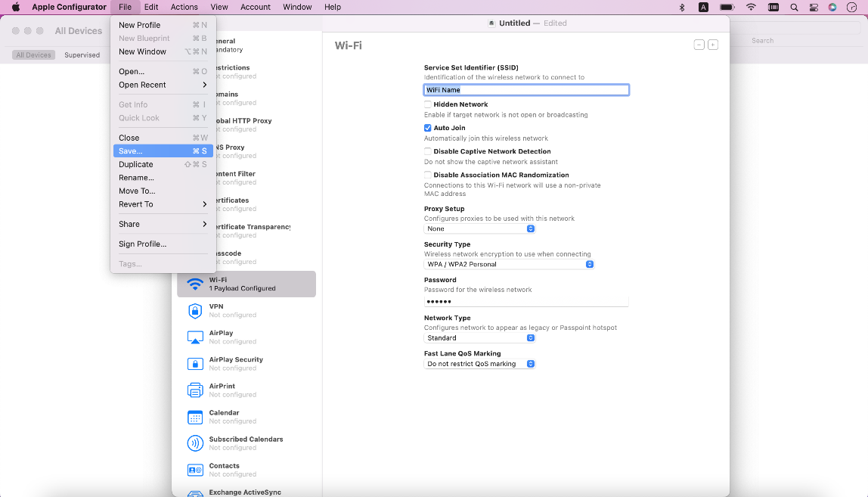Screen dimensions: 868x497
Task: Click the Contacts card icon
Action: pos(195,470)
